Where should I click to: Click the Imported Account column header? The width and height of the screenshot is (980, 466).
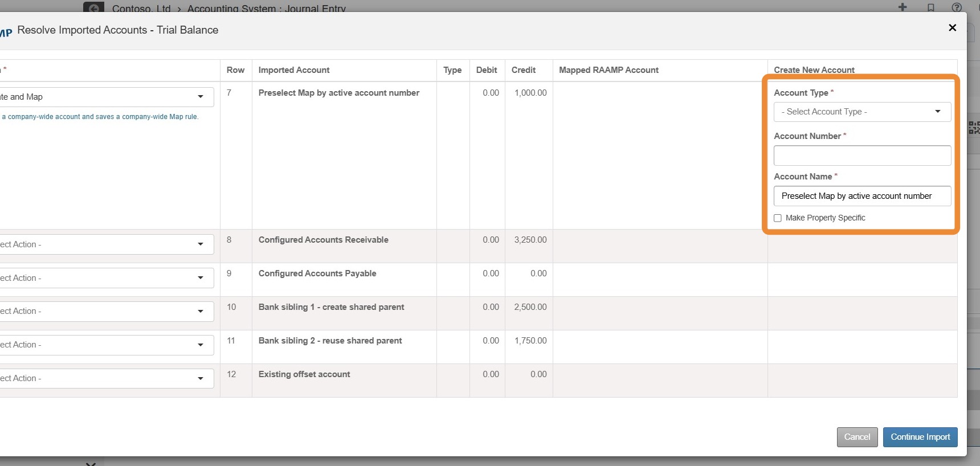[294, 70]
